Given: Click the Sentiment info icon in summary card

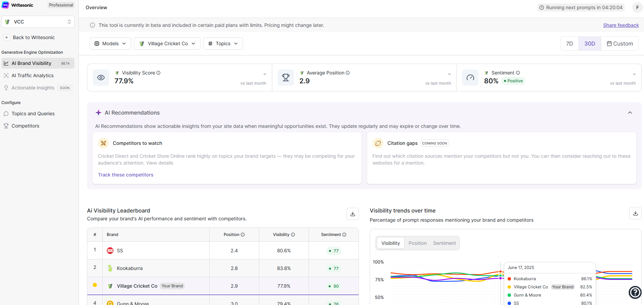Looking at the screenshot, I should click(x=518, y=73).
